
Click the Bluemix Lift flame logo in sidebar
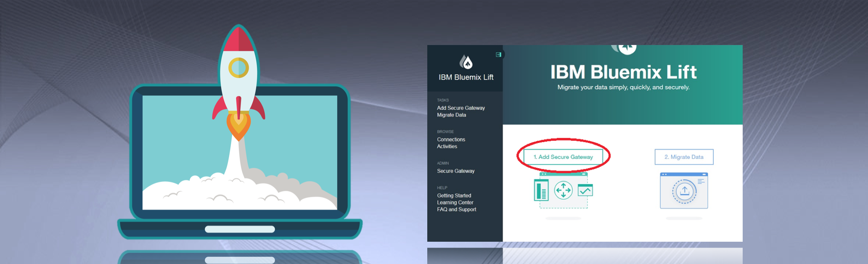coord(466,62)
